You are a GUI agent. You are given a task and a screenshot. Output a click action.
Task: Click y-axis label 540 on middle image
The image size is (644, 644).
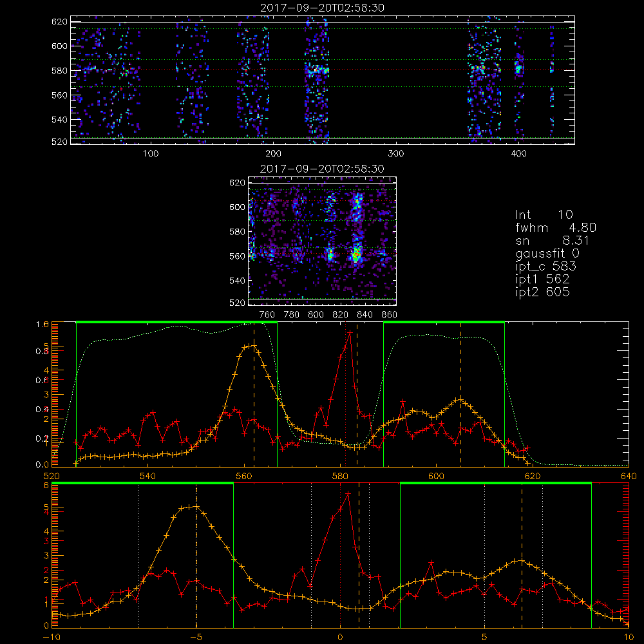click(237, 281)
